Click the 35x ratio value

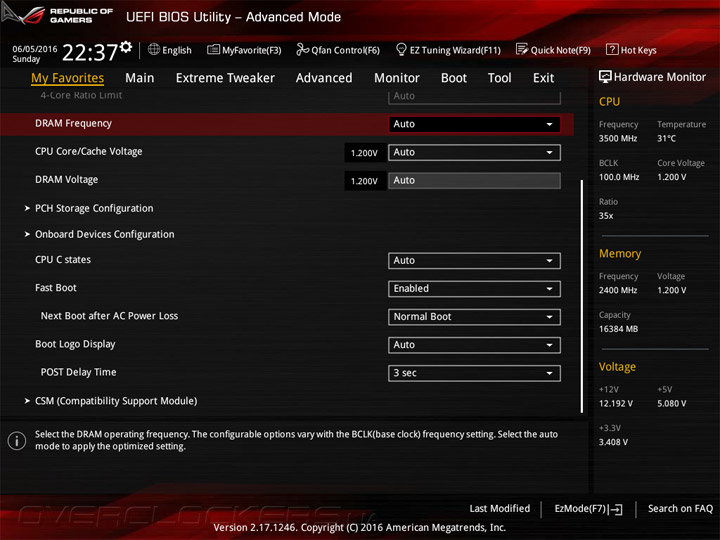click(x=606, y=216)
